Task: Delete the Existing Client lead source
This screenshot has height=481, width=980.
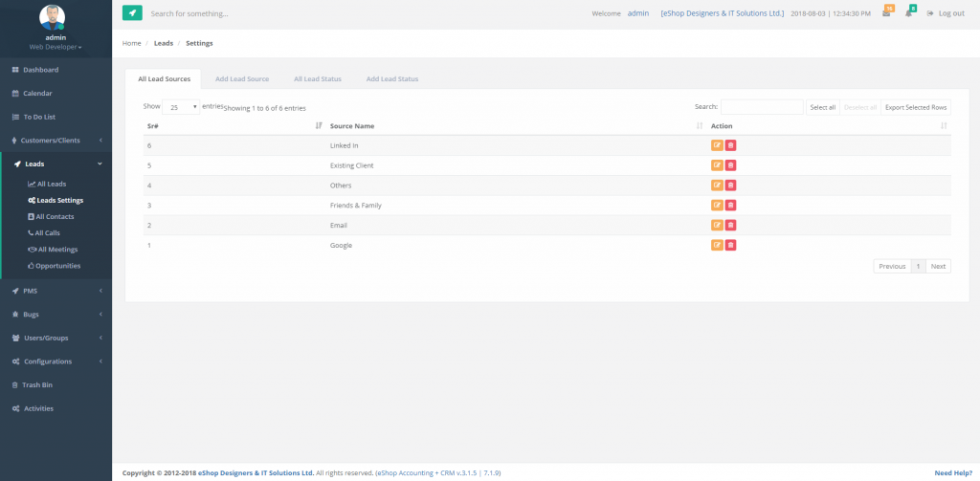Action: [x=730, y=165]
